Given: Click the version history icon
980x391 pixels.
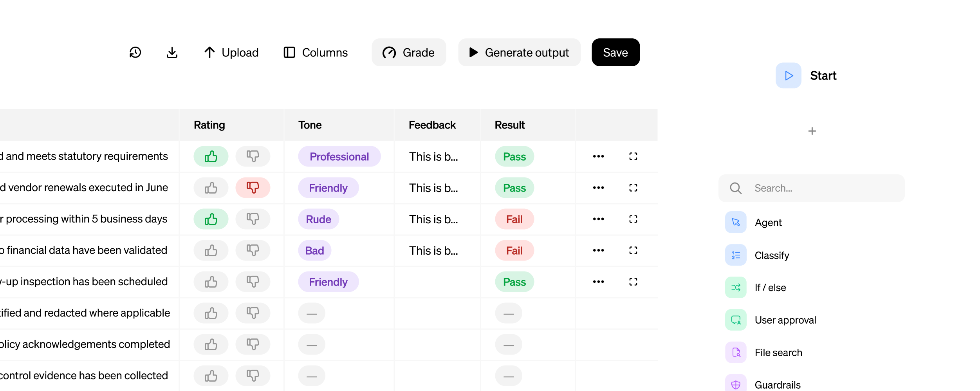Looking at the screenshot, I should pyautogui.click(x=135, y=52).
